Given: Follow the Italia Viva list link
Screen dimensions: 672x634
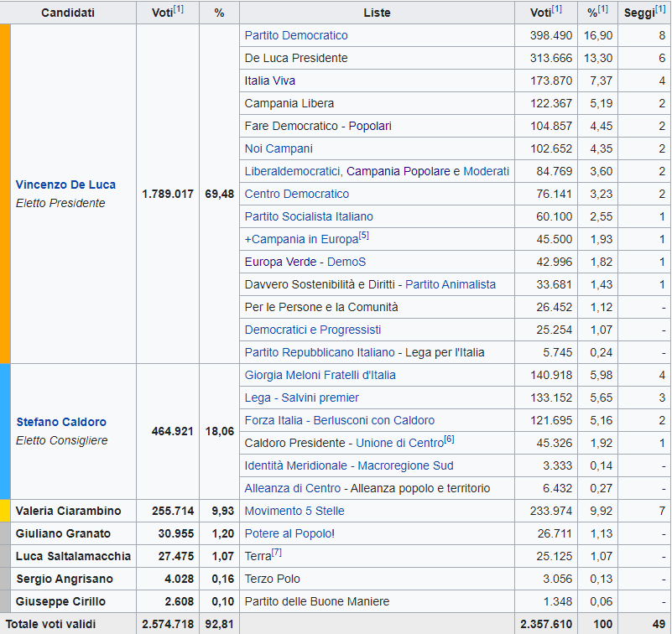Looking at the screenshot, I should click(x=269, y=81).
